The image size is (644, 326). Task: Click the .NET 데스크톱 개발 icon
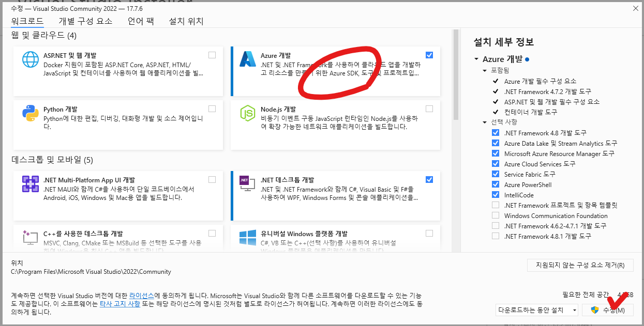coord(248,184)
